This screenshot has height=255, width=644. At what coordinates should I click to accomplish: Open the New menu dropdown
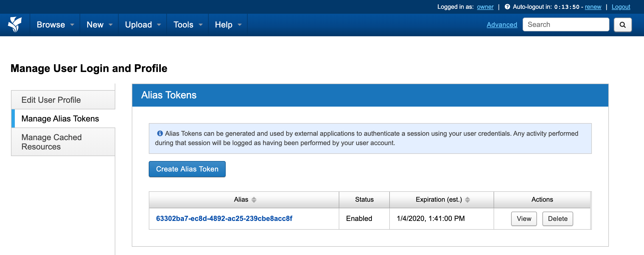click(99, 25)
